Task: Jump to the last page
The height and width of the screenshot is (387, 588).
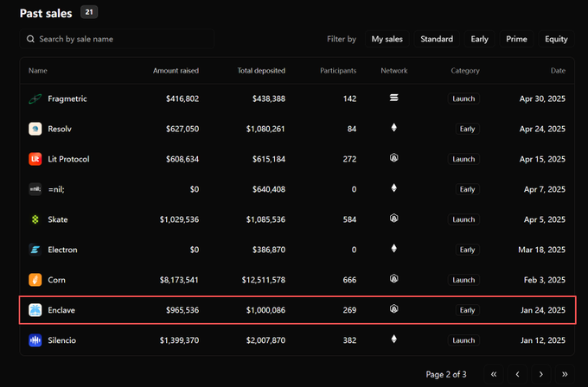Action: [x=565, y=374]
